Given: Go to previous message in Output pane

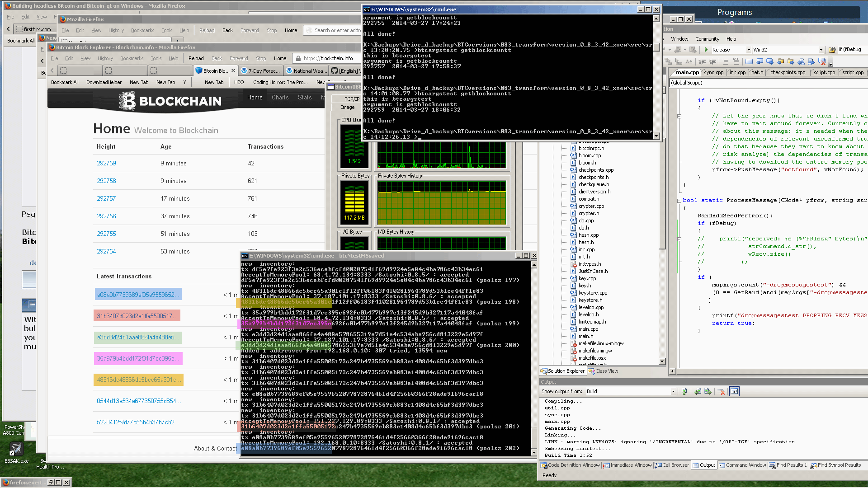Looking at the screenshot, I should (698, 391).
